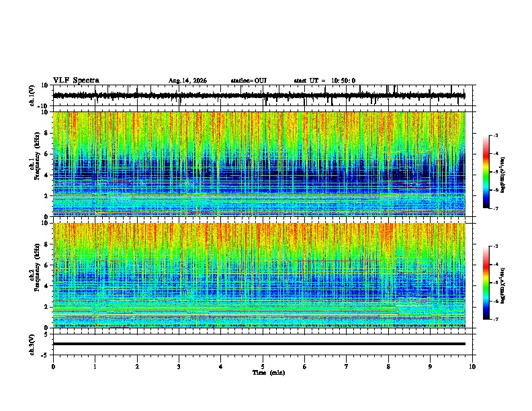
Task: Click time axis tick label "9"
Action: coord(430,367)
